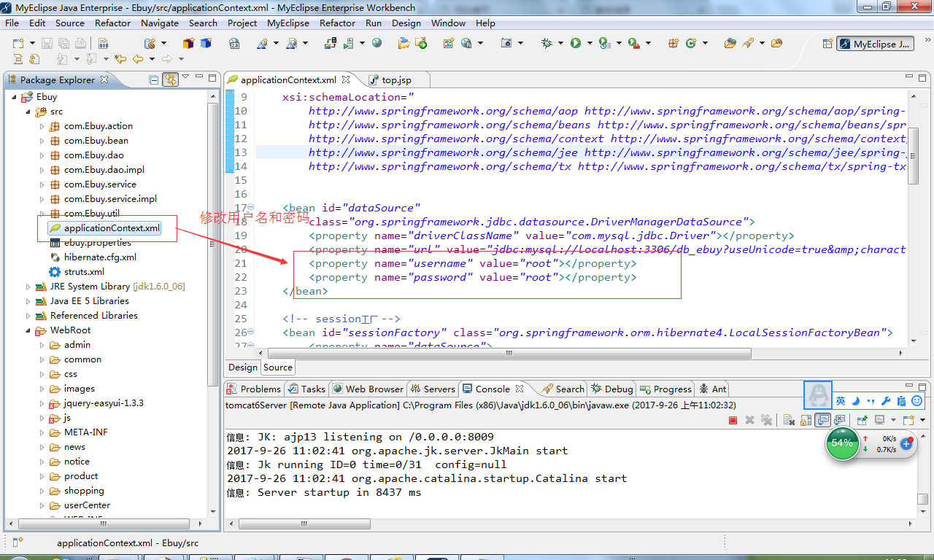The width and height of the screenshot is (934, 560).
Task: Click the Back navigation arrow in toolbar
Action: click(137, 59)
